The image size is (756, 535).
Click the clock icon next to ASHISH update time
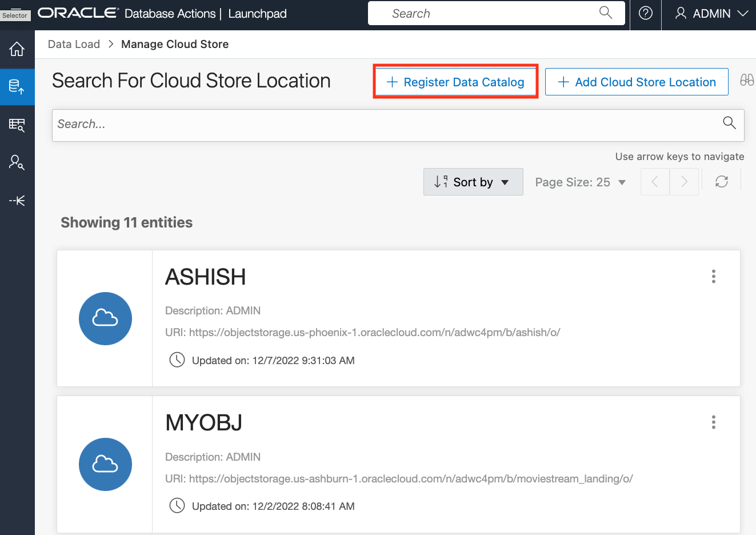[177, 360]
